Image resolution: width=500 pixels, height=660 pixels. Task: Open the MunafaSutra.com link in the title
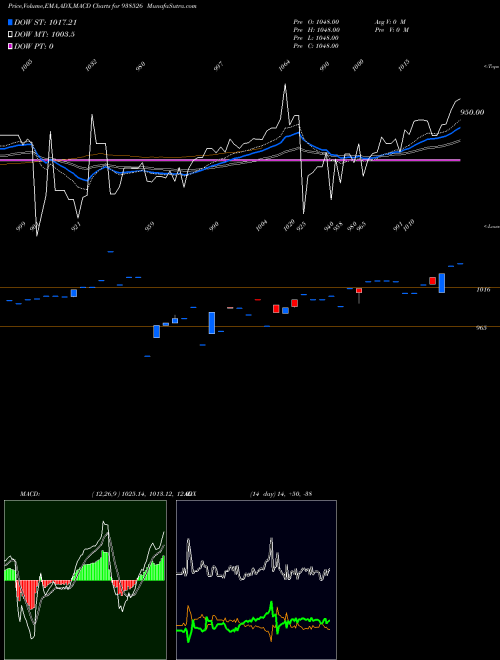(173, 6)
